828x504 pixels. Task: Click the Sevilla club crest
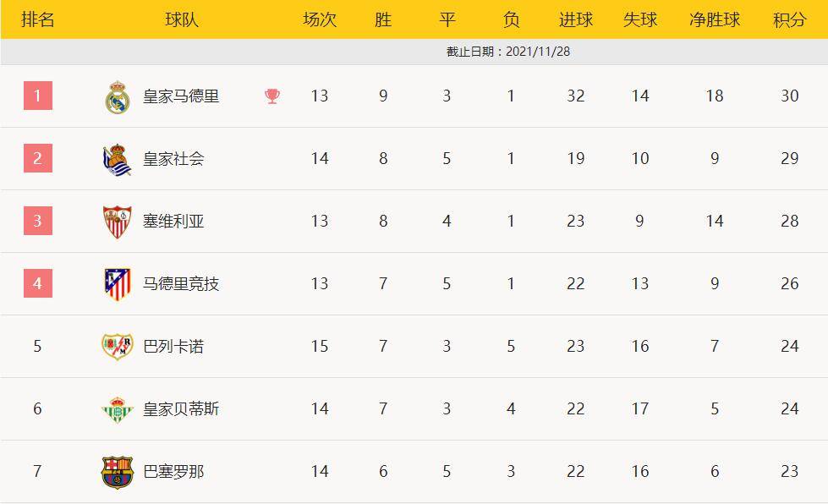(x=117, y=222)
